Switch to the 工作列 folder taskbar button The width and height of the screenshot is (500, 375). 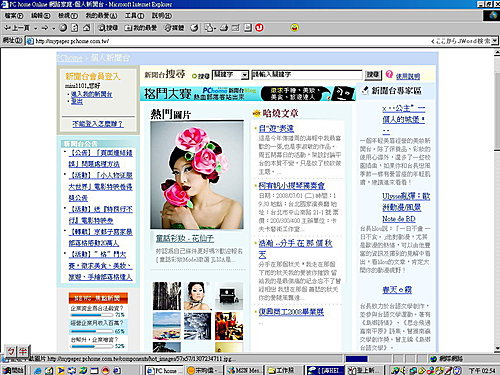[x=285, y=370]
